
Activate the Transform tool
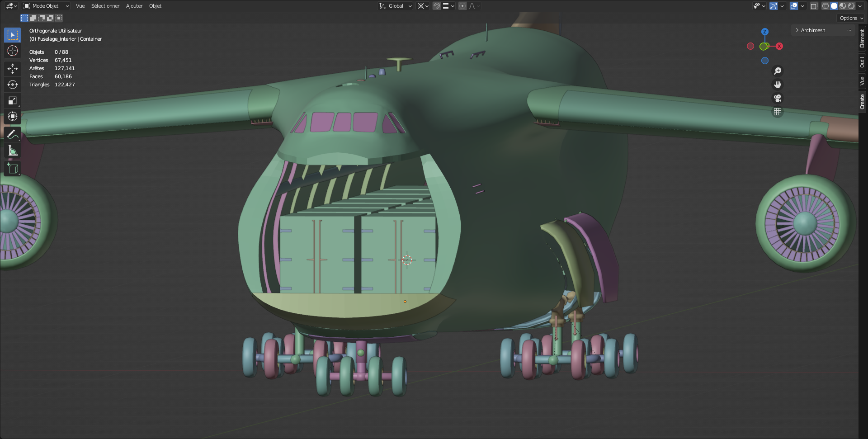click(x=13, y=116)
